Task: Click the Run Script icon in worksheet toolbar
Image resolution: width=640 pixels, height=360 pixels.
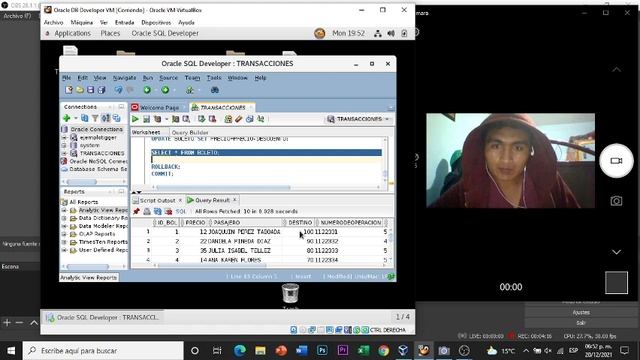Action: [x=146, y=119]
